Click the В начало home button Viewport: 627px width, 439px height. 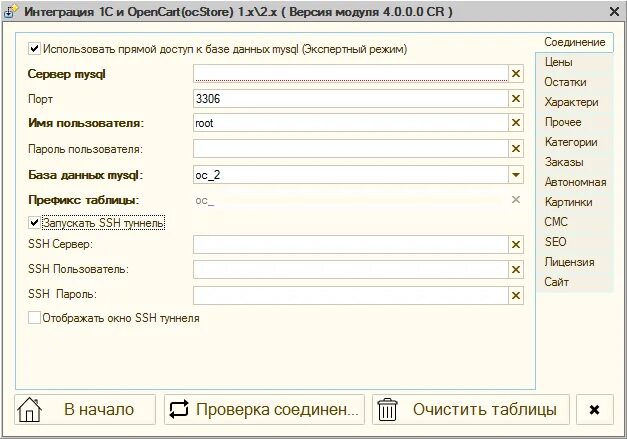tap(85, 409)
